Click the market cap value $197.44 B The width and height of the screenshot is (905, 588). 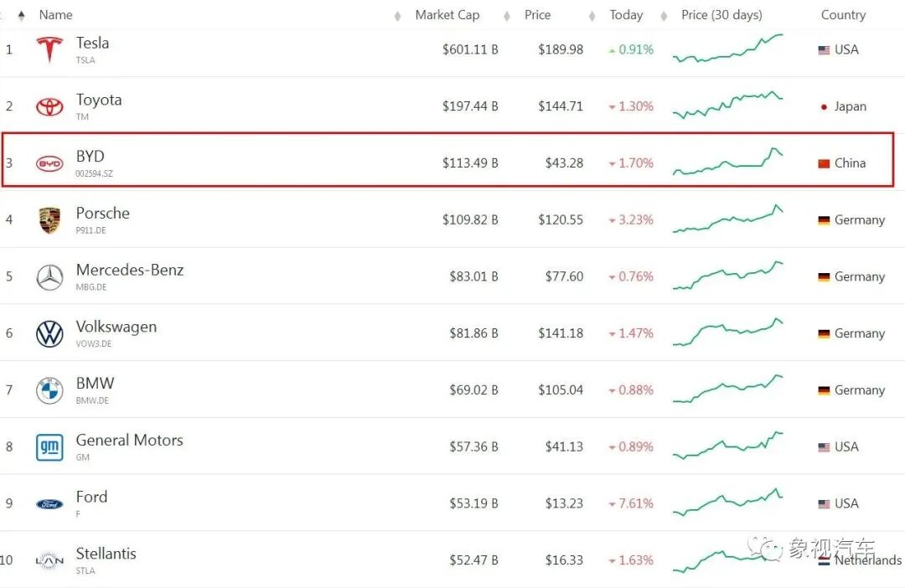(x=470, y=106)
